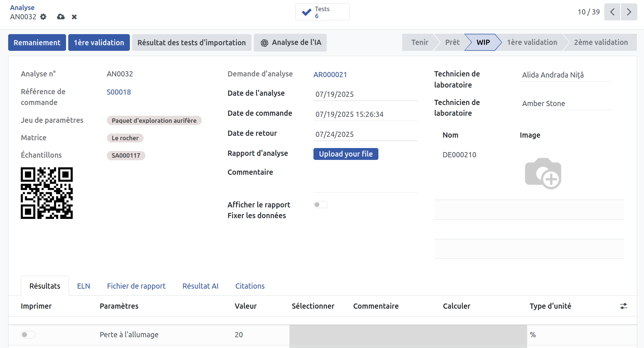Discard changes with the X icon
Viewport: 644px width, 348px height.
click(74, 17)
